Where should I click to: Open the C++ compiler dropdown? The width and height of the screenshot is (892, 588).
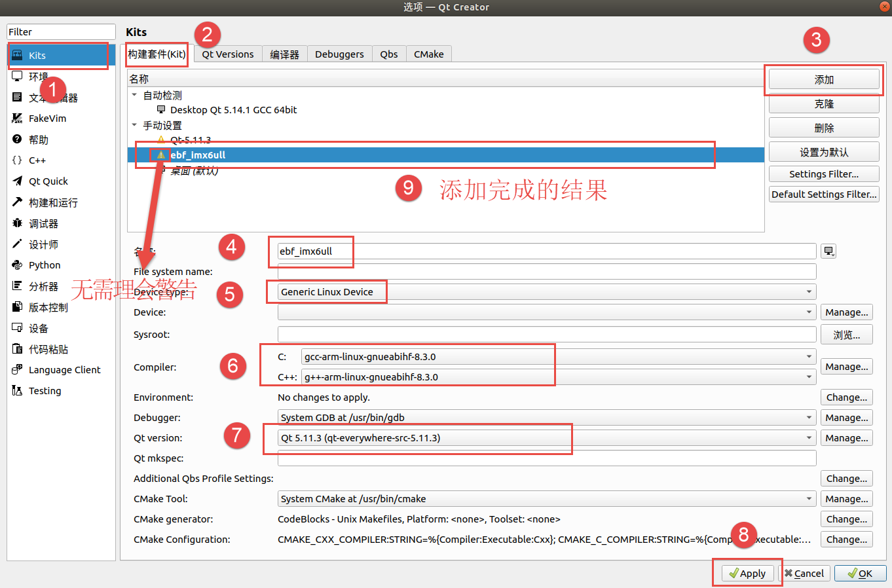[x=559, y=377]
